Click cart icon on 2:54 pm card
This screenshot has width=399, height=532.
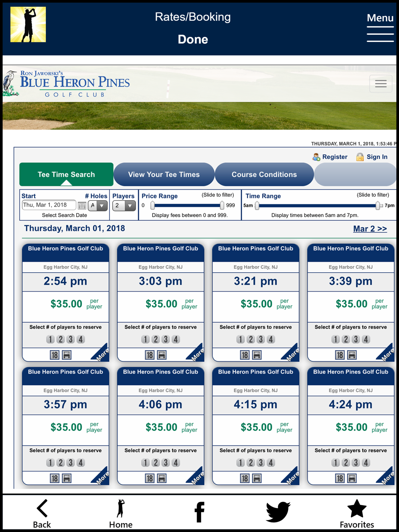coord(67,355)
